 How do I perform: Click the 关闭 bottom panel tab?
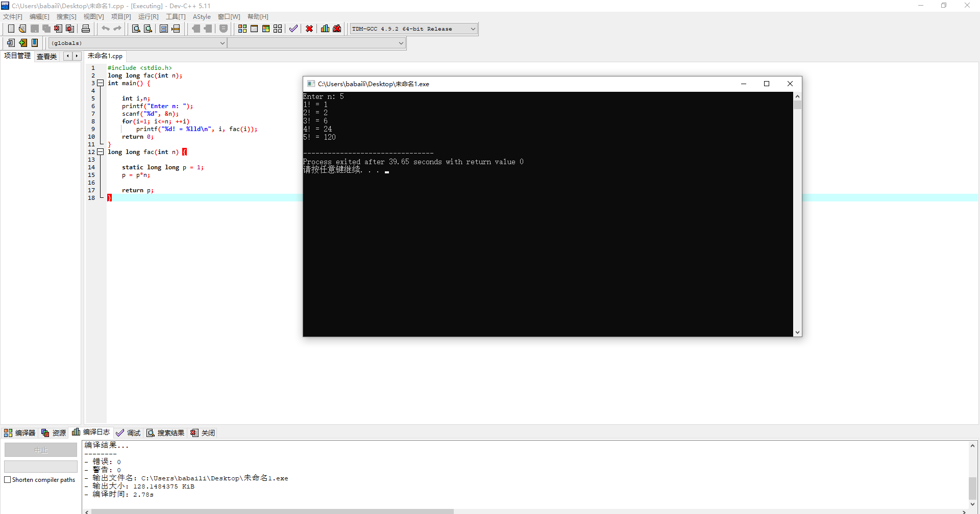point(203,433)
